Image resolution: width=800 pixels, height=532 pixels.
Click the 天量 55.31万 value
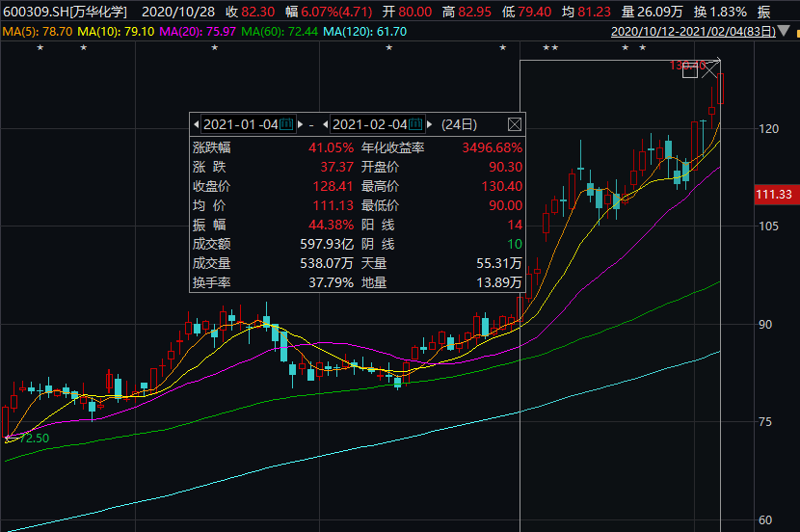499,264
